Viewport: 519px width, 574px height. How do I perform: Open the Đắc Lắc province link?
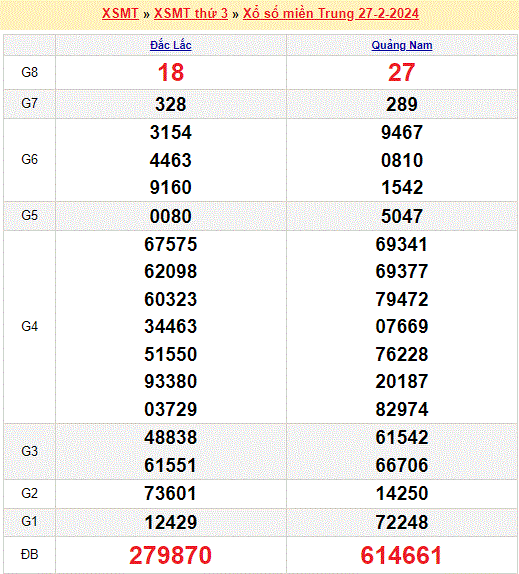(x=171, y=45)
